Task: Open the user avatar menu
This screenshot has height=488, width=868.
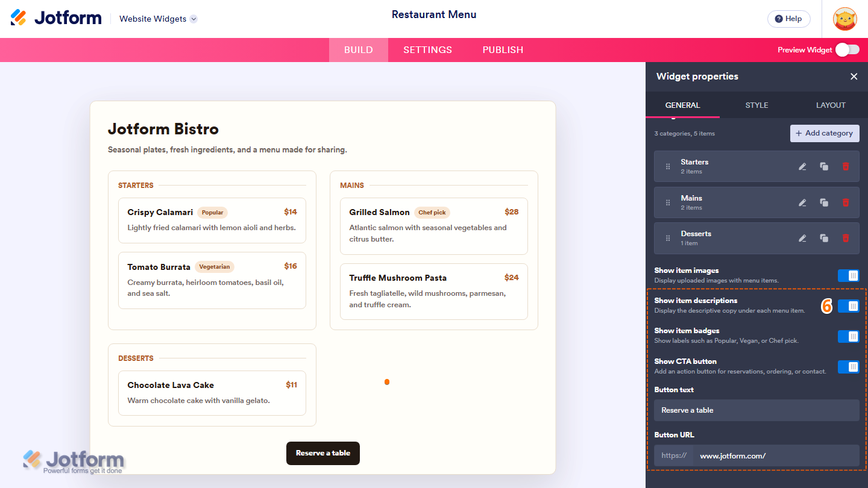Action: pyautogui.click(x=845, y=19)
